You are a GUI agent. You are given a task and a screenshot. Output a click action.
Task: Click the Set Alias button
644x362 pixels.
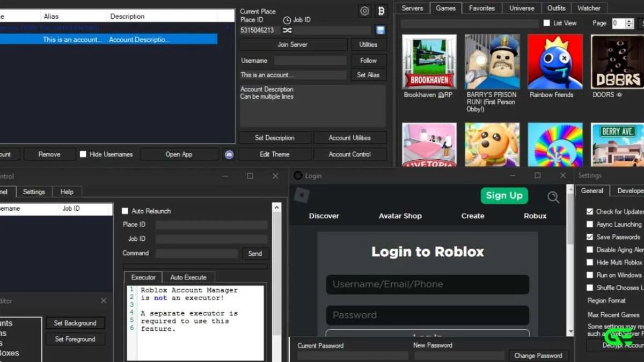coord(368,75)
